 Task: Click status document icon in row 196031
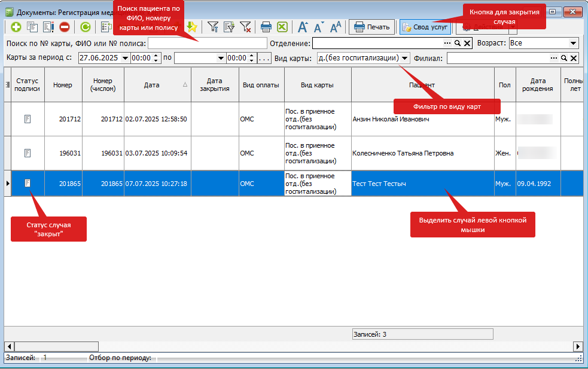tap(28, 153)
